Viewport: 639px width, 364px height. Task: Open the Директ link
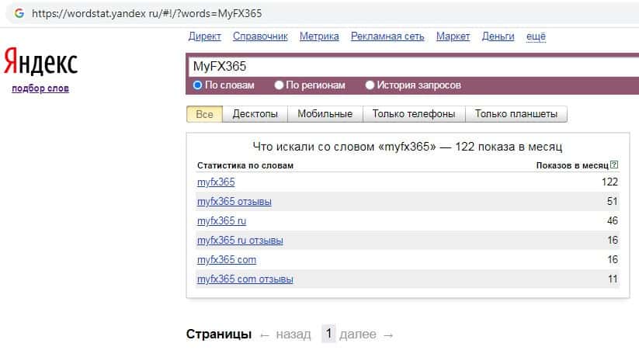click(x=205, y=36)
